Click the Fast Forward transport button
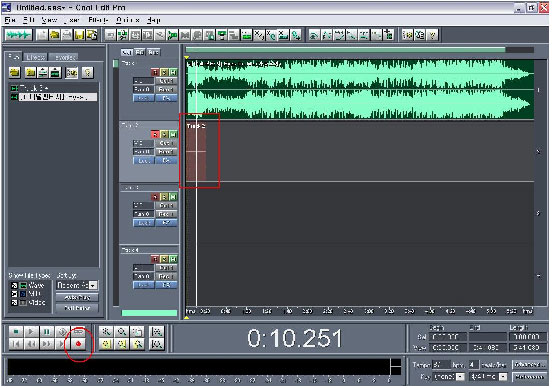The width and height of the screenshot is (552, 388). point(46,344)
